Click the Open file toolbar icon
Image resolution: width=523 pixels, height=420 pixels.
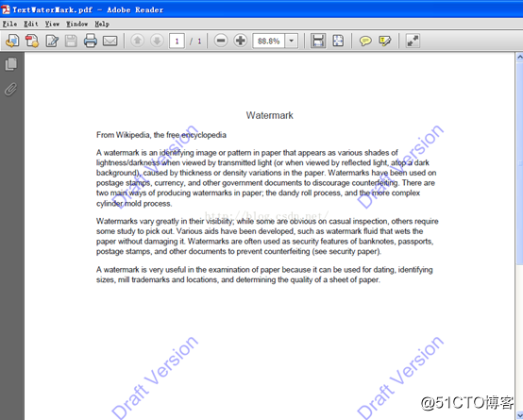click(12, 41)
